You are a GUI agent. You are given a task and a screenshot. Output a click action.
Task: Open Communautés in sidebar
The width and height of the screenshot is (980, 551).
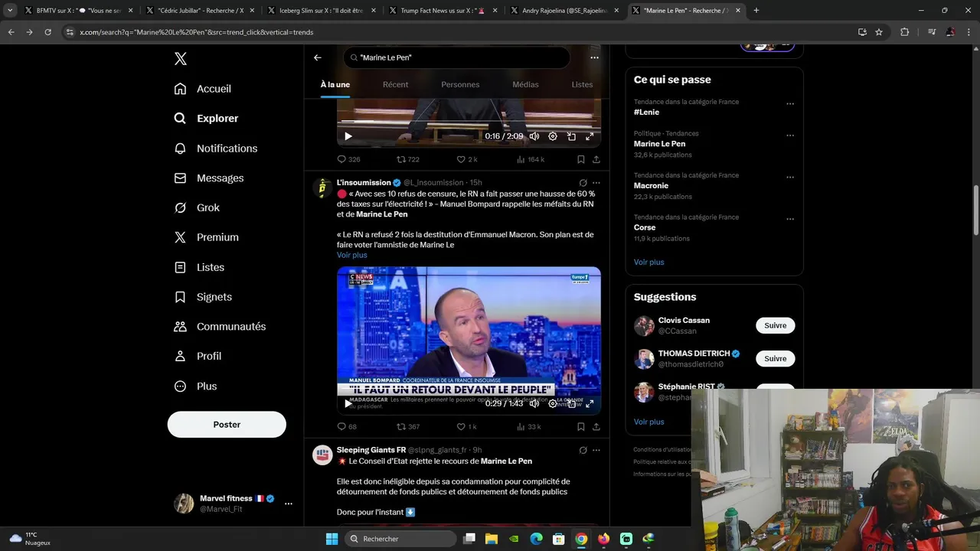pyautogui.click(x=220, y=327)
